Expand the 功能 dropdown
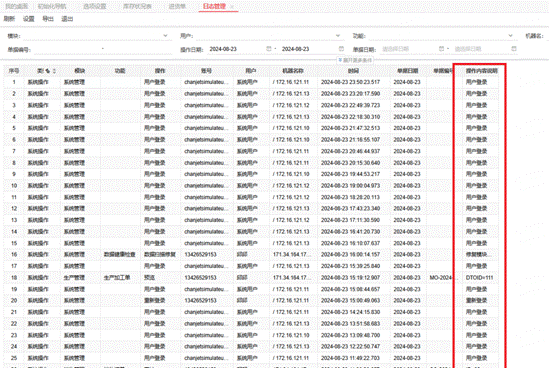The height and width of the screenshot is (368, 549). click(x=510, y=36)
